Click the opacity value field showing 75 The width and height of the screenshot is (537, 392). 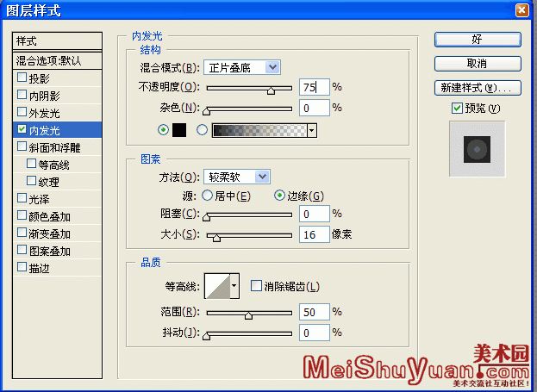pyautogui.click(x=315, y=87)
